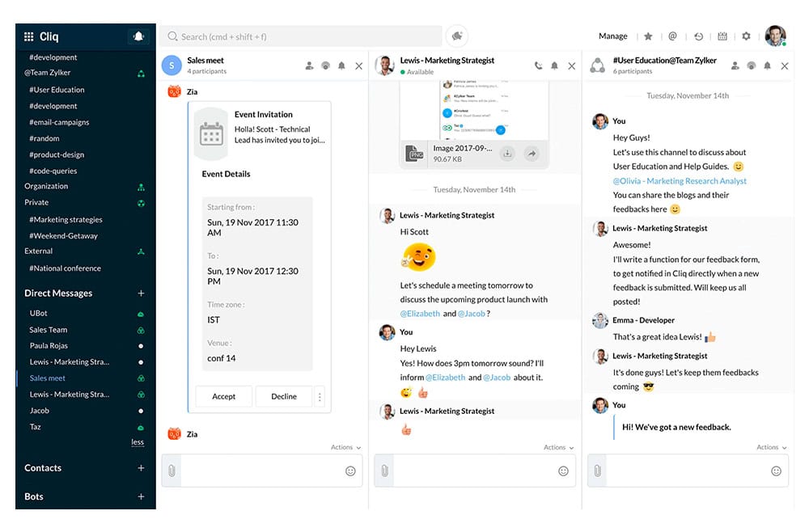Attach file in User Education message box
The width and height of the screenshot is (809, 532).
(598, 471)
